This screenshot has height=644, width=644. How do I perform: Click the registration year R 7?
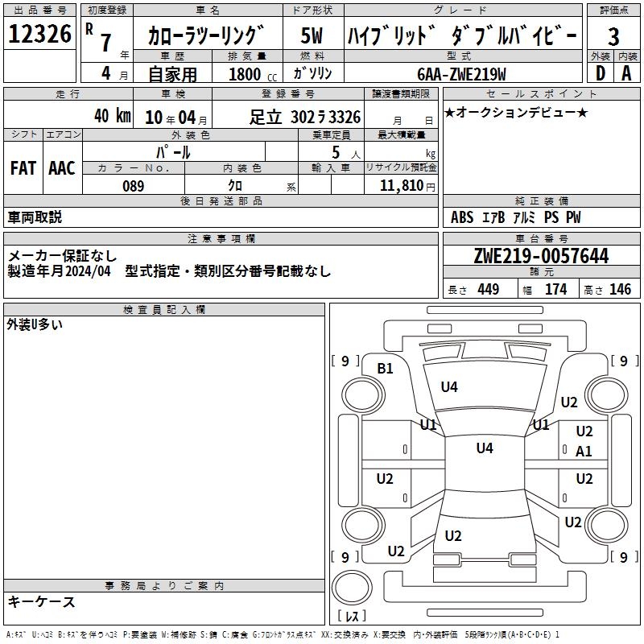98,37
